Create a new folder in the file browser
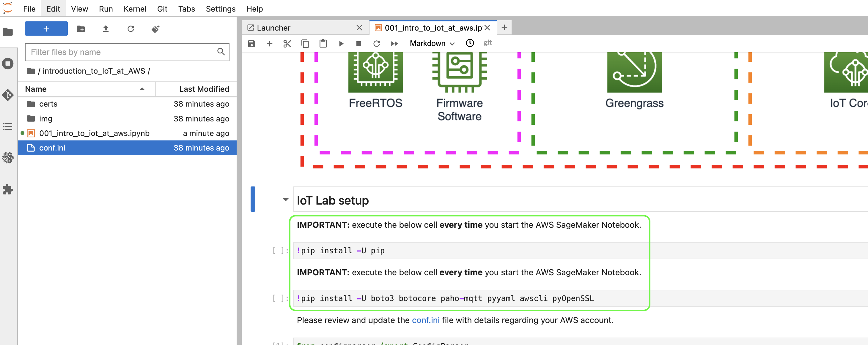Image resolution: width=868 pixels, height=345 pixels. pyautogui.click(x=81, y=29)
